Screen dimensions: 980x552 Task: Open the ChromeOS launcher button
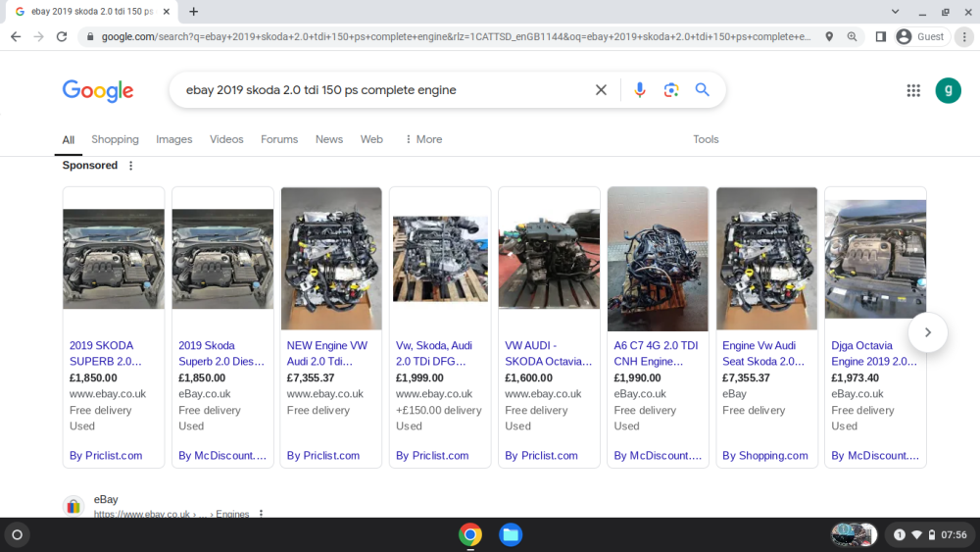click(18, 535)
